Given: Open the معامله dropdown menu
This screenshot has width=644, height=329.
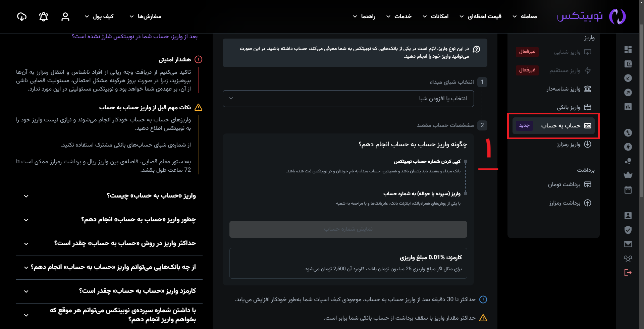Looking at the screenshot, I should coord(525,16).
